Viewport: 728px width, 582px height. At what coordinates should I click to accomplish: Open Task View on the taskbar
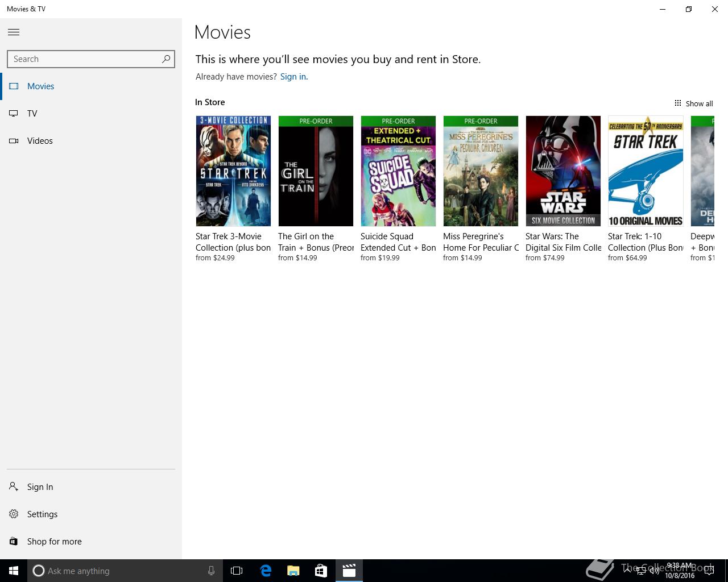pyautogui.click(x=237, y=571)
